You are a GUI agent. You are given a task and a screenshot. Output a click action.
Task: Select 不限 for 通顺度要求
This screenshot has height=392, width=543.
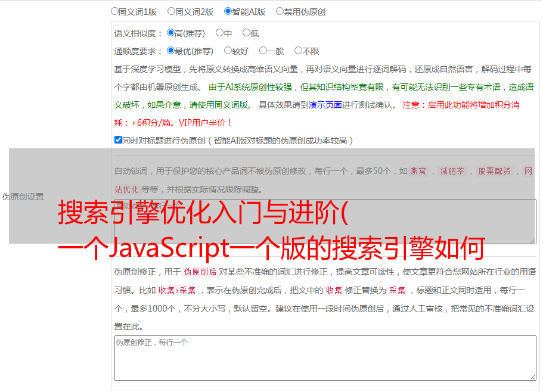pyautogui.click(x=298, y=51)
